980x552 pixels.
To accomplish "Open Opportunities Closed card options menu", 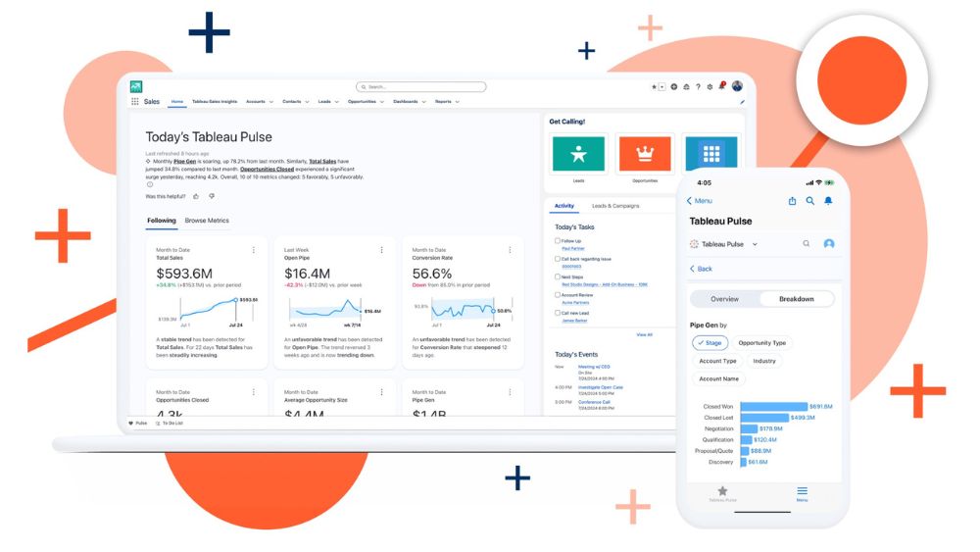I will (x=254, y=392).
